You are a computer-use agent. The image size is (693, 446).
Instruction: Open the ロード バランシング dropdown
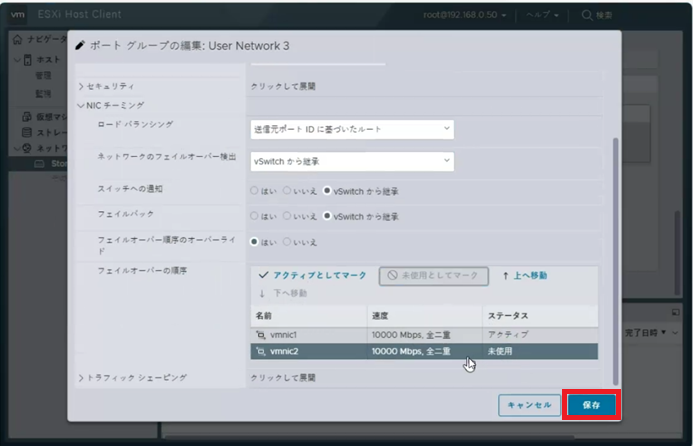click(x=351, y=129)
